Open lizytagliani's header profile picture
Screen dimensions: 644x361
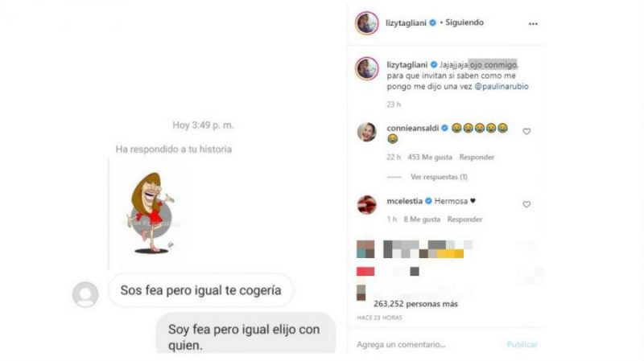pos(367,23)
